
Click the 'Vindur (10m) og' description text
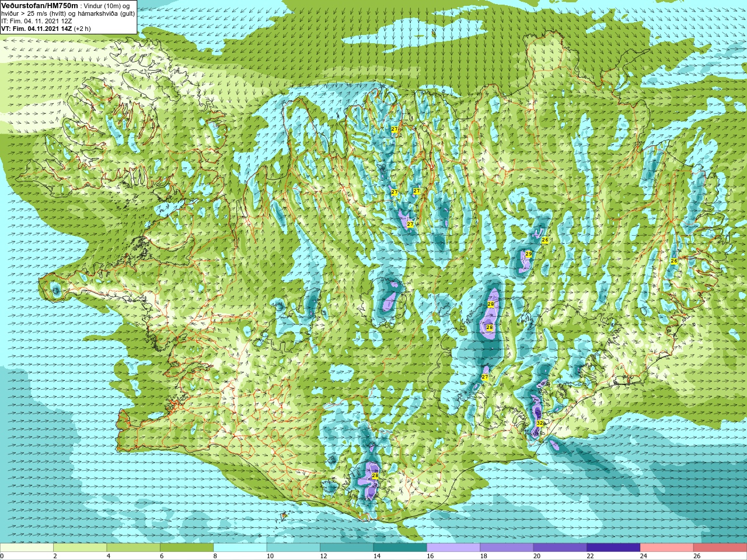coord(108,5)
